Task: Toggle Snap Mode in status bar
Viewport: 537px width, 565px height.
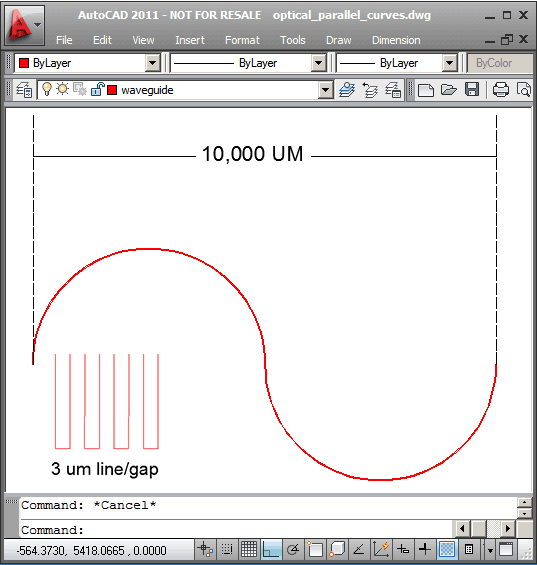Action: tap(227, 550)
